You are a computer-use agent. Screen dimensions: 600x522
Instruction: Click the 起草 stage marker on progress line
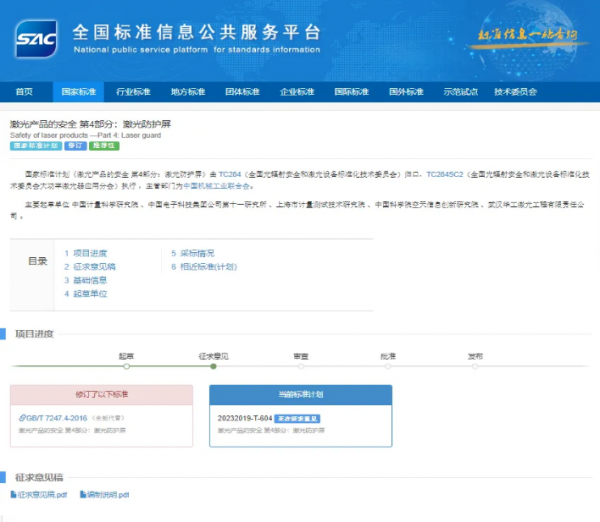click(x=126, y=366)
